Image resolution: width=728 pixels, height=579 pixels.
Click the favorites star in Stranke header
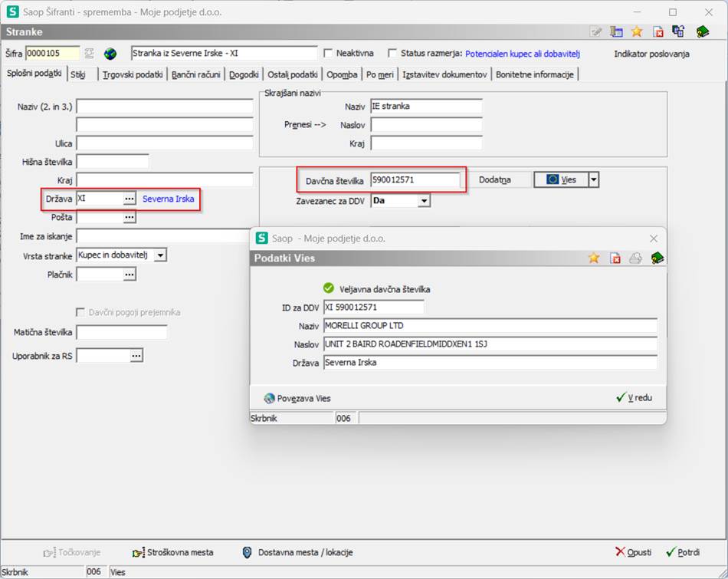[x=637, y=31]
